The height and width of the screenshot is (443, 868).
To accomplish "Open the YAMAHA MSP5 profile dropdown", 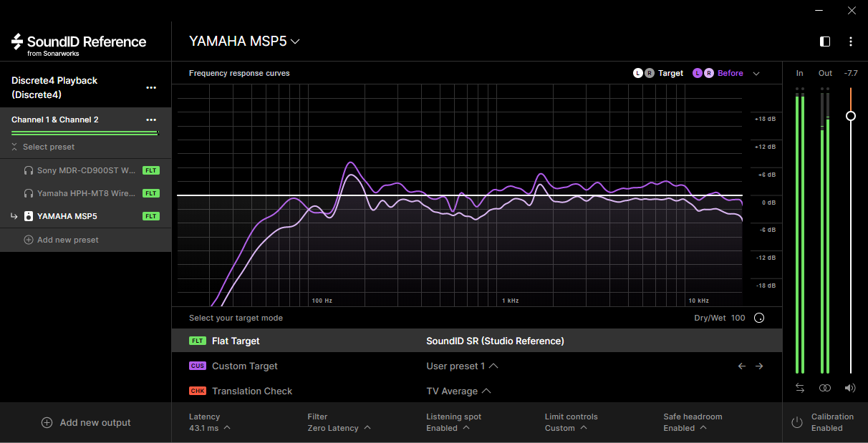I will tap(244, 42).
